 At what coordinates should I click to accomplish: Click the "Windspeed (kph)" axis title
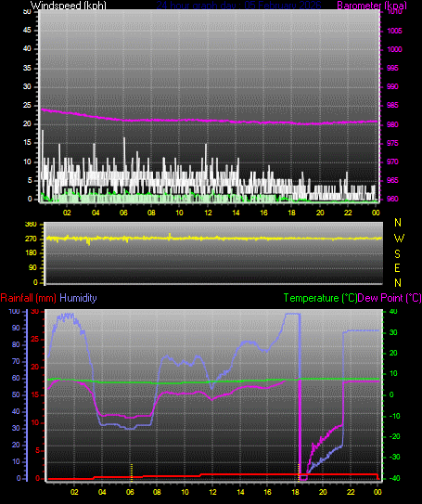68,6
